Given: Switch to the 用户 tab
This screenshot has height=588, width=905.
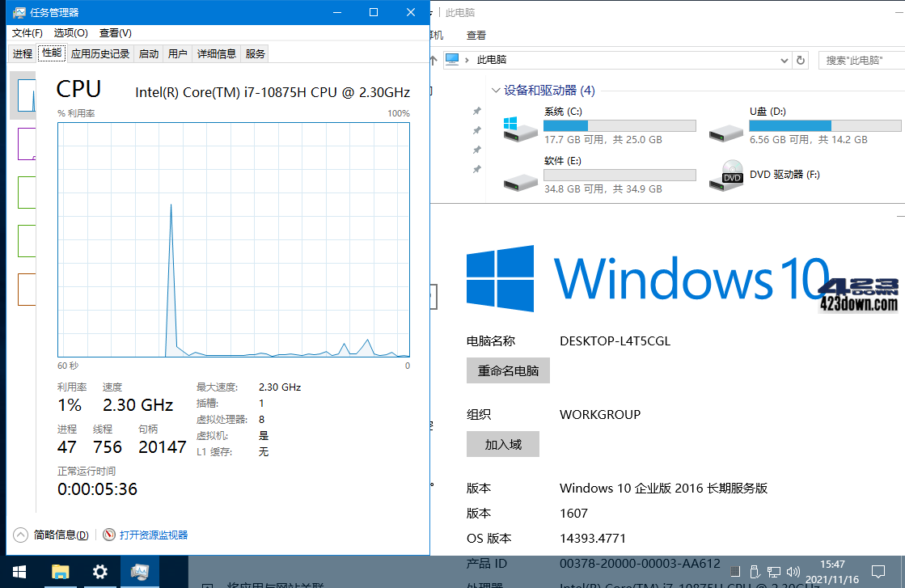Looking at the screenshot, I should [178, 53].
